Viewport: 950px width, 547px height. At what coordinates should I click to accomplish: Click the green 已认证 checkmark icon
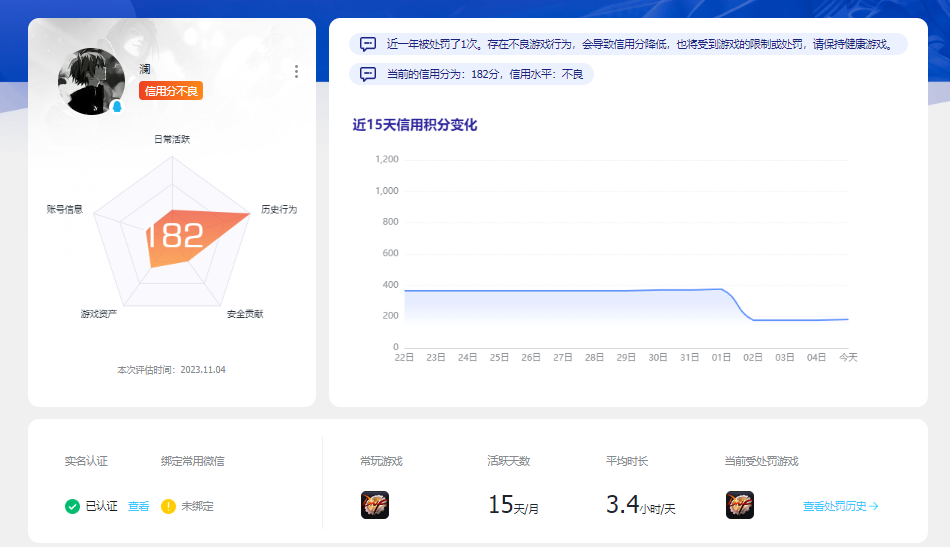click(x=72, y=506)
